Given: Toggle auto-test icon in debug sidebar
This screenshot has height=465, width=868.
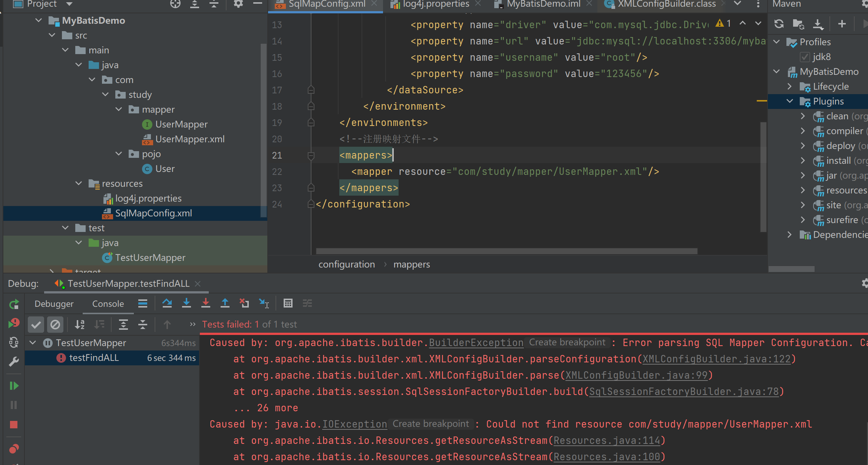Looking at the screenshot, I should click(x=14, y=342).
